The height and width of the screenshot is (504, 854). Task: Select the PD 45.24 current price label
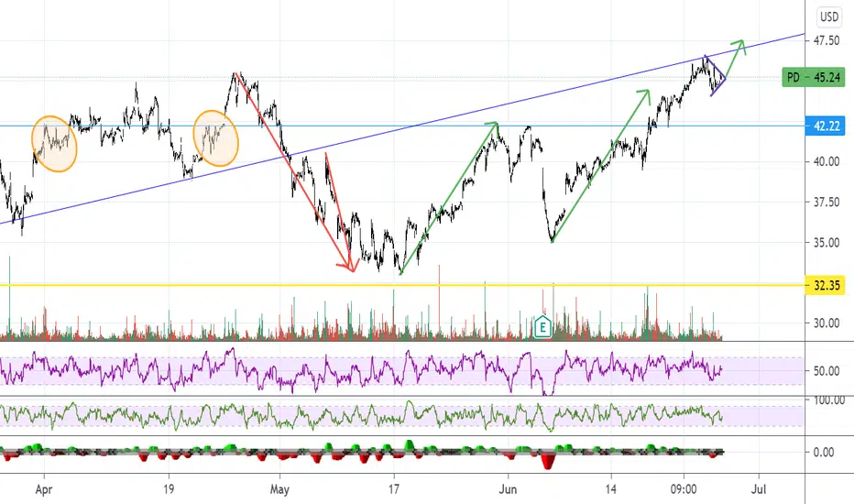click(x=814, y=77)
